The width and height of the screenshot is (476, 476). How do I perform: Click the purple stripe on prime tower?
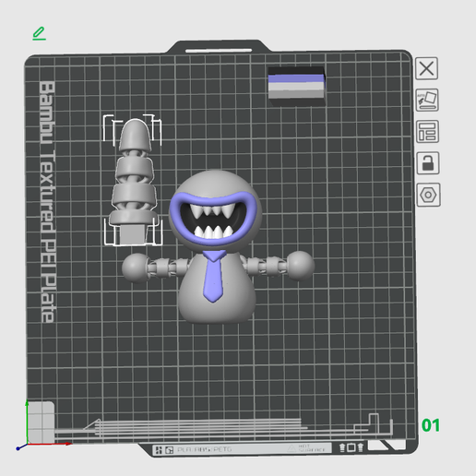pos(296,78)
